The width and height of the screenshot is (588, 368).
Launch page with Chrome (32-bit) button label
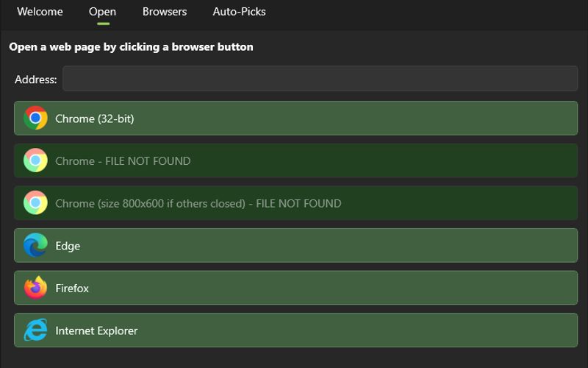click(95, 118)
